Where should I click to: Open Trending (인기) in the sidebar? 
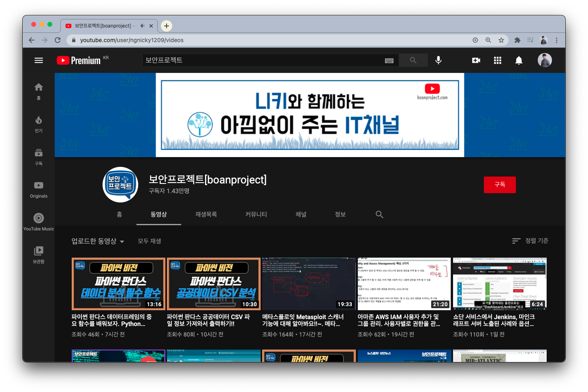38,124
